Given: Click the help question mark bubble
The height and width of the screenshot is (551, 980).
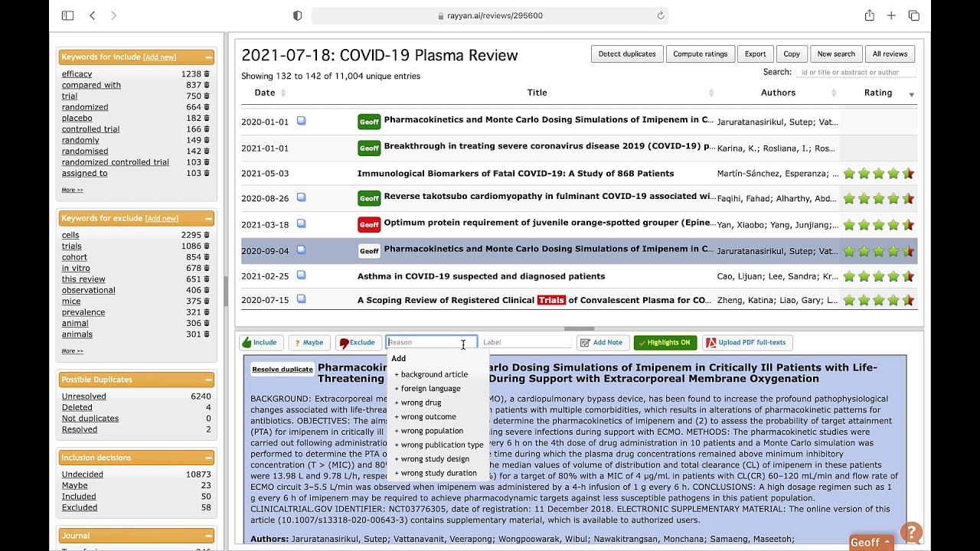Looking at the screenshot, I should coord(912,533).
